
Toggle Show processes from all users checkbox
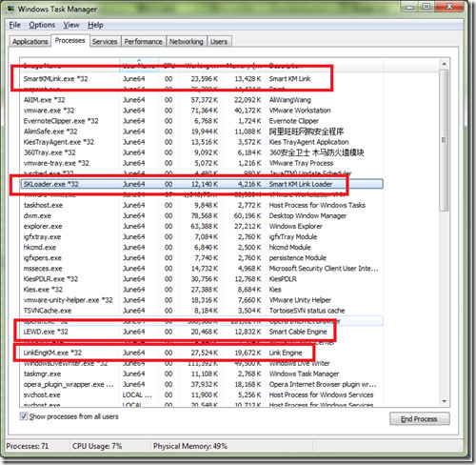pos(24,416)
